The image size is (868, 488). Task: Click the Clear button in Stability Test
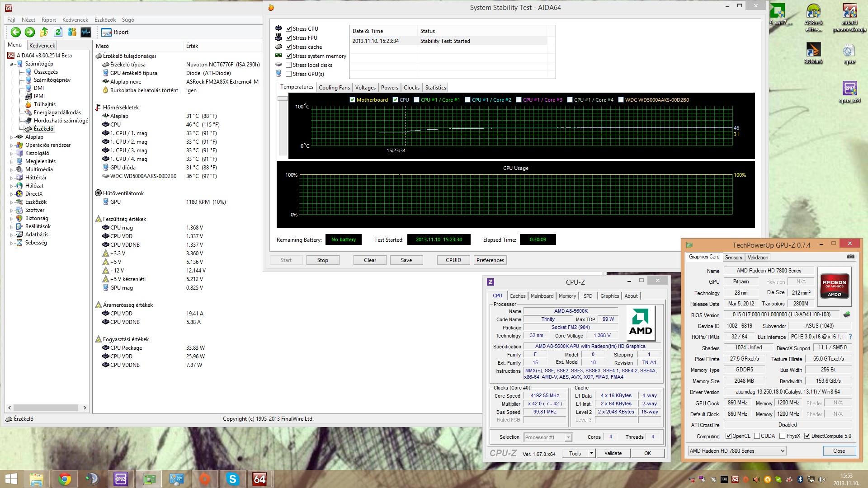[x=370, y=260]
